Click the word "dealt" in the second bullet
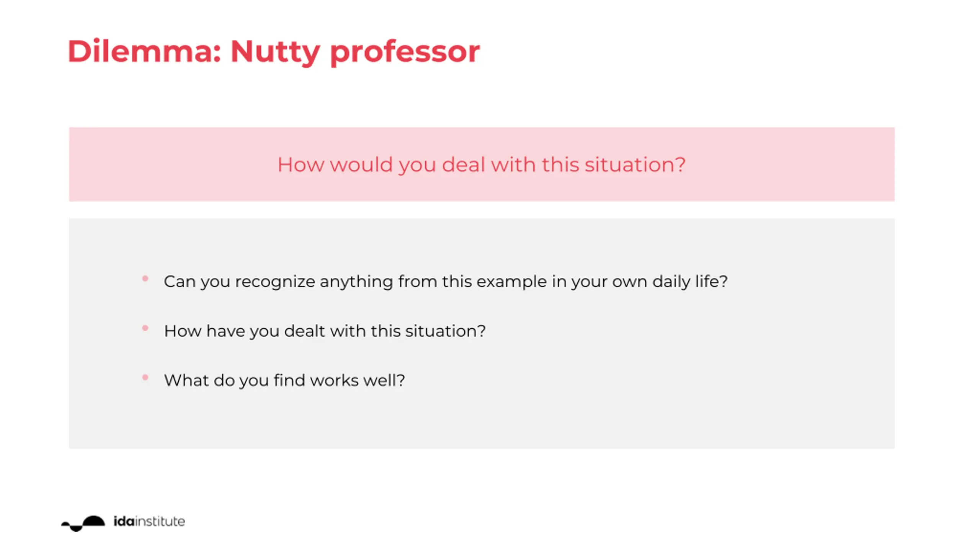This screenshot has width=980, height=551. click(x=305, y=331)
